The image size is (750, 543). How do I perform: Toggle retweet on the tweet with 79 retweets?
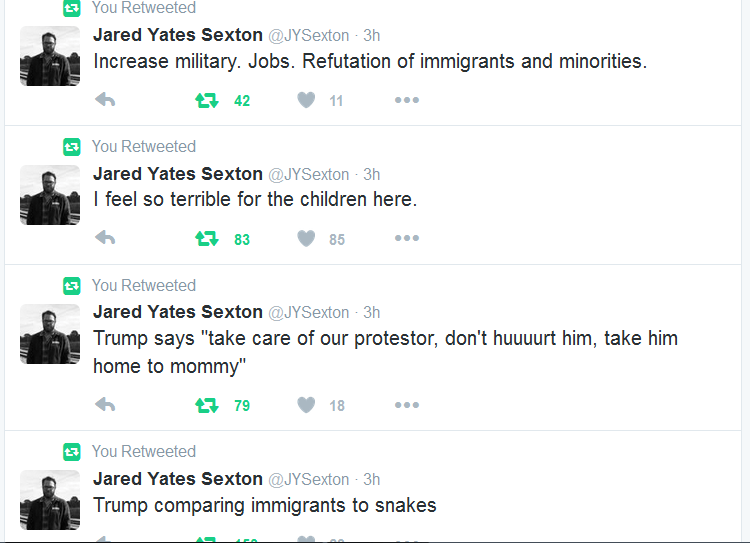207,405
